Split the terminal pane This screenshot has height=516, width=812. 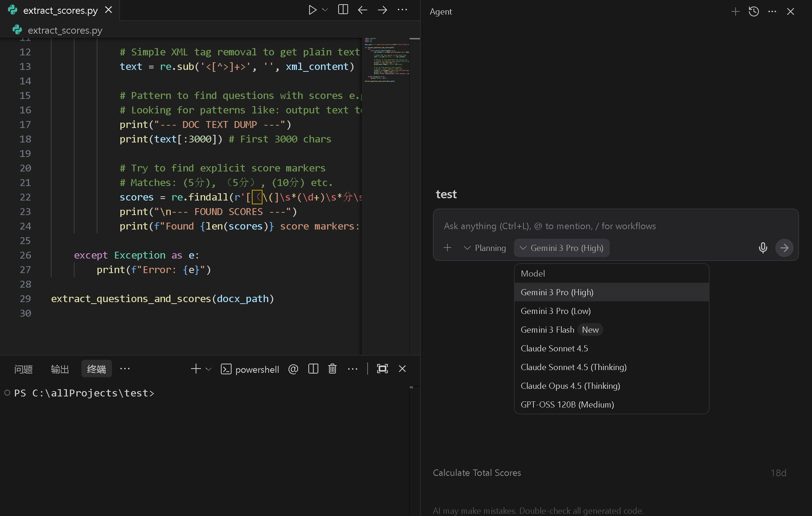[313, 369]
